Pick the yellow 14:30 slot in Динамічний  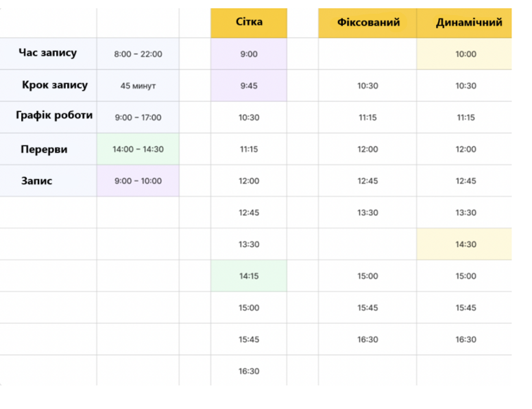point(465,244)
